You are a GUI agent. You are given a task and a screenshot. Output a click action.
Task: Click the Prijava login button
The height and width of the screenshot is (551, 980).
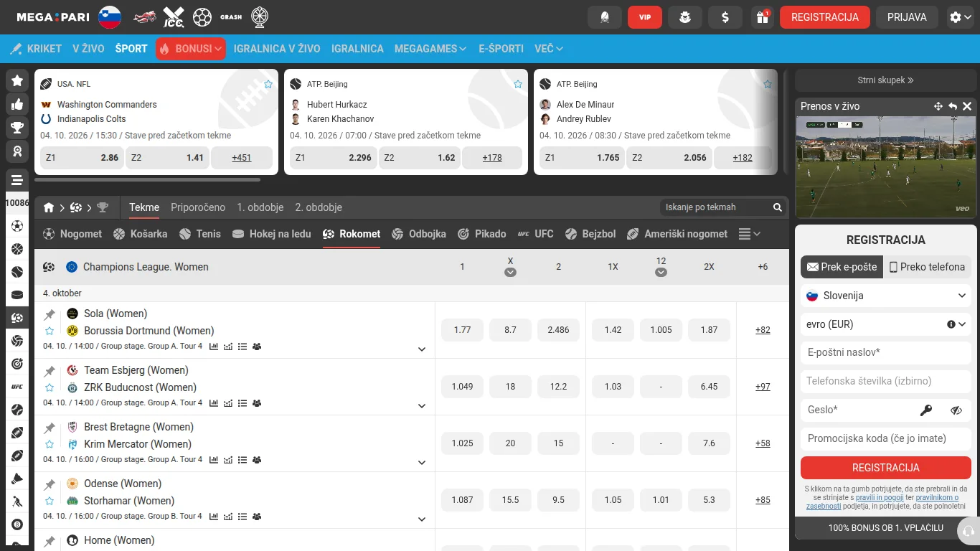pos(907,17)
